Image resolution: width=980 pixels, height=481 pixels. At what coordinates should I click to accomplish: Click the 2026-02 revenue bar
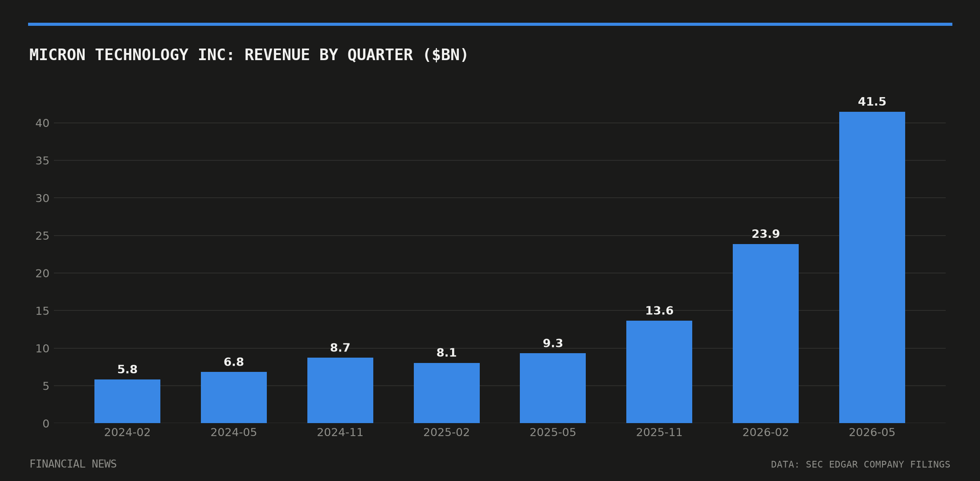766,334
